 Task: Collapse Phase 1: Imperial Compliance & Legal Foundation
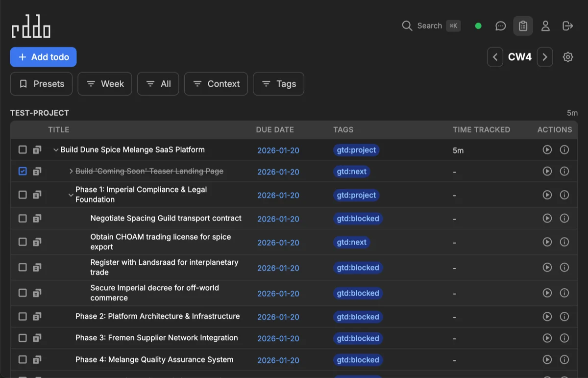click(x=71, y=195)
